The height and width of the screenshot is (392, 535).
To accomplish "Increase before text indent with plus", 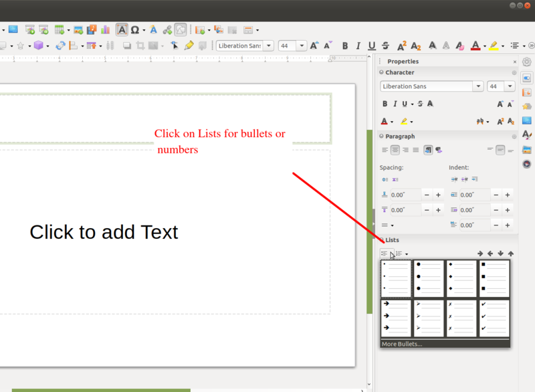I will 508,195.
